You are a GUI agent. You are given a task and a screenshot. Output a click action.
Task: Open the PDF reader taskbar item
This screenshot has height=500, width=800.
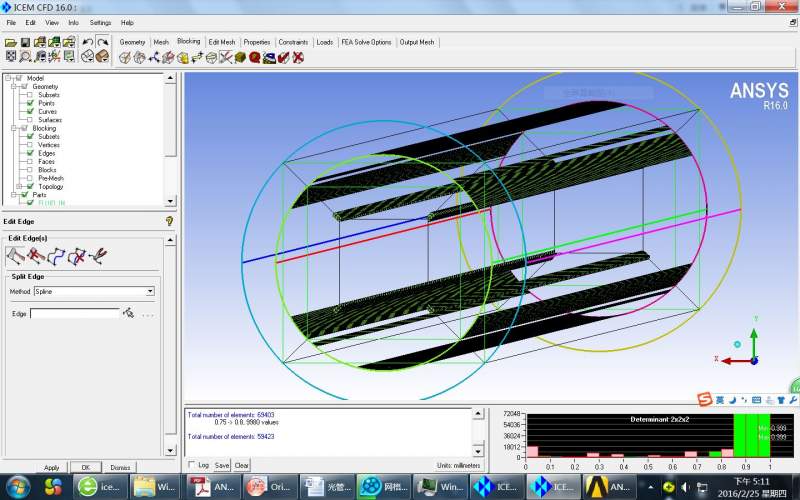point(213,486)
